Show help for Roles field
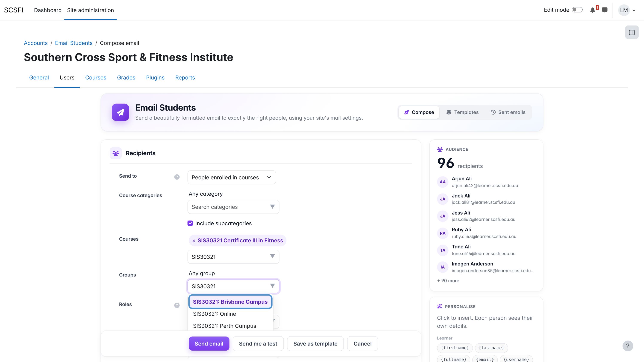 (x=177, y=305)
